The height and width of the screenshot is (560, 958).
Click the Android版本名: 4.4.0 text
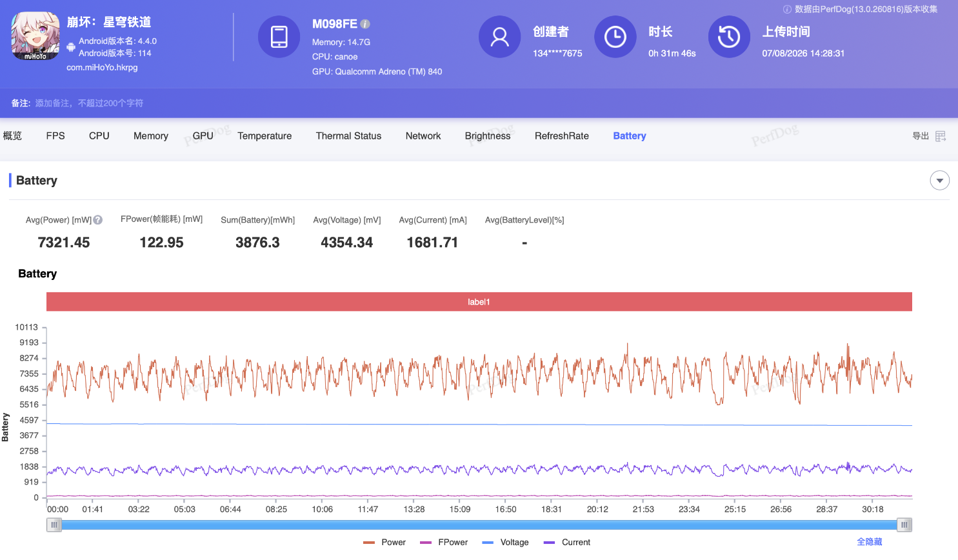tap(117, 41)
